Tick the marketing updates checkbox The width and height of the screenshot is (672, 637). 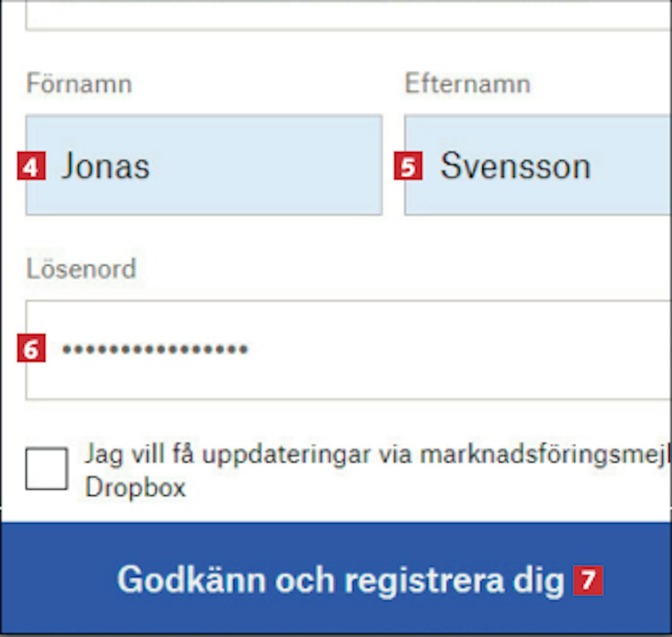(x=47, y=468)
